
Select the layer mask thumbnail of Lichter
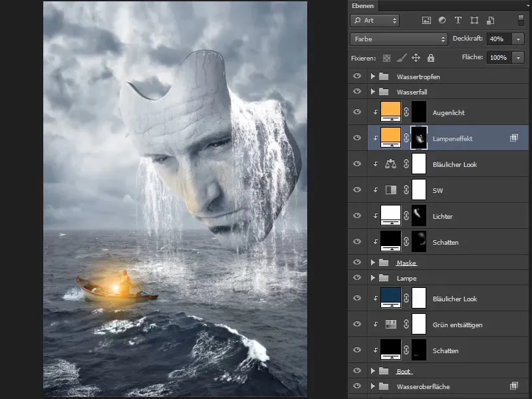[x=419, y=215]
